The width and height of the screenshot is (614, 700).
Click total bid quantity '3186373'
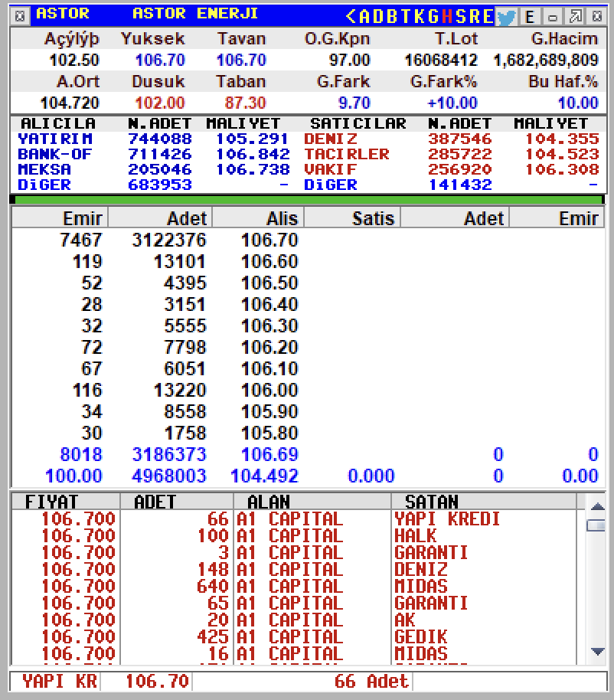tap(169, 454)
